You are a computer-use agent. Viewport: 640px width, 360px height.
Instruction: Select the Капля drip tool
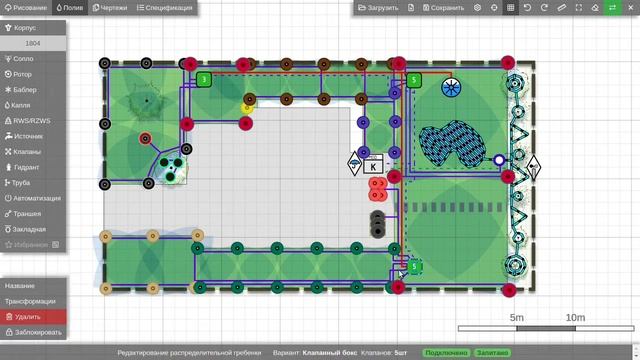click(x=33, y=105)
